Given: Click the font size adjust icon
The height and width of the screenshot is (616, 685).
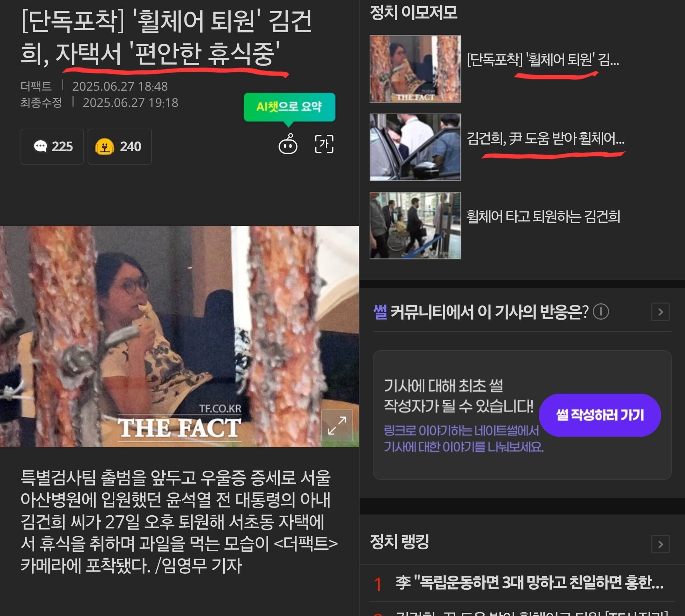Looking at the screenshot, I should (324, 144).
